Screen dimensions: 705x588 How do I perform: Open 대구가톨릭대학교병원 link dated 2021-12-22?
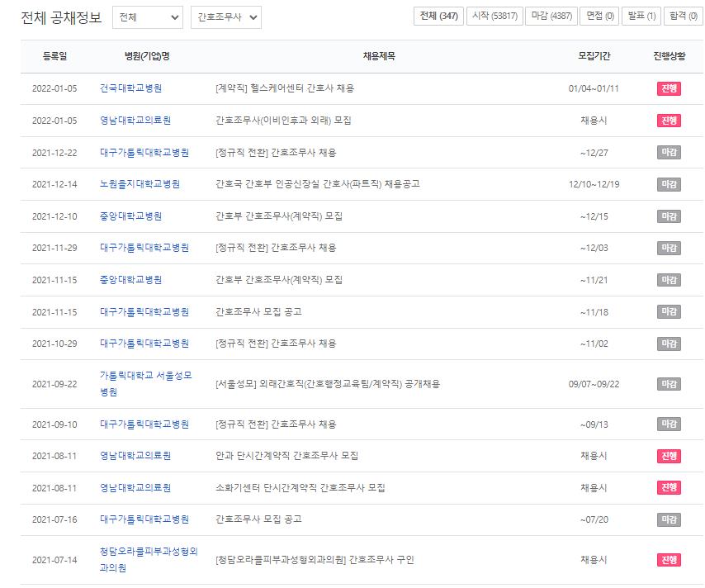click(x=144, y=153)
